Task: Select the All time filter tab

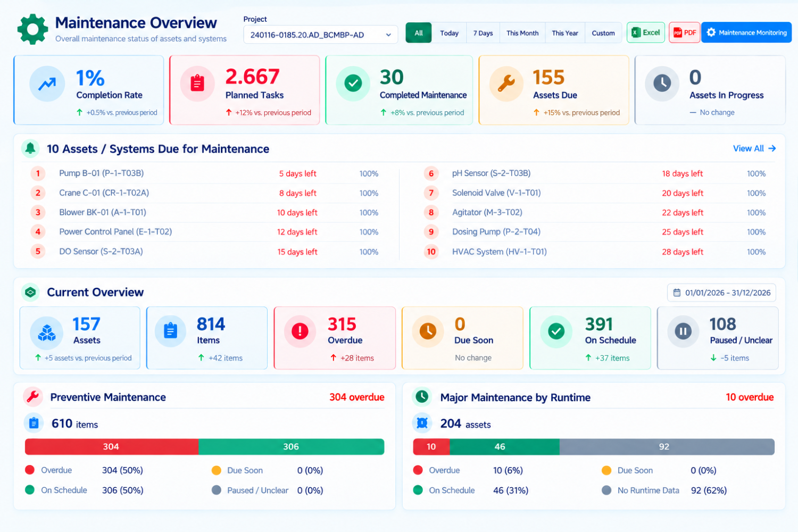Action: (x=419, y=33)
